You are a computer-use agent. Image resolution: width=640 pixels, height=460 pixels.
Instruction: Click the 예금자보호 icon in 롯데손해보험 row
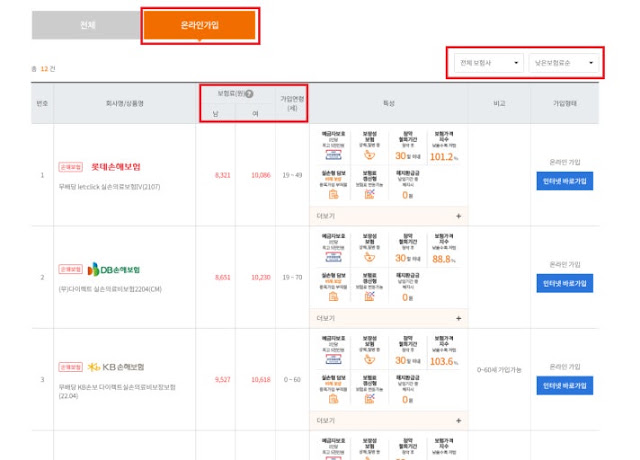[x=333, y=155]
